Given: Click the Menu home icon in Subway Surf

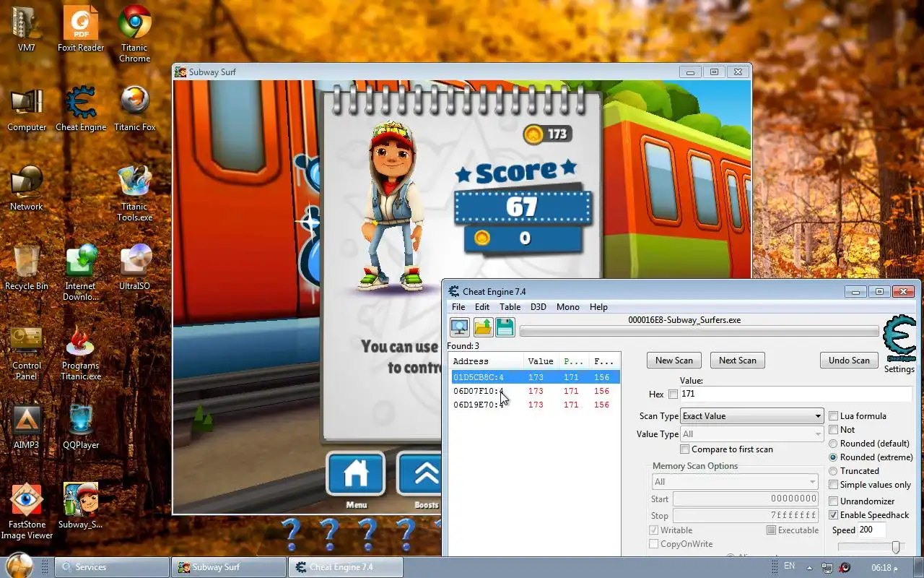Looking at the screenshot, I should [356, 475].
